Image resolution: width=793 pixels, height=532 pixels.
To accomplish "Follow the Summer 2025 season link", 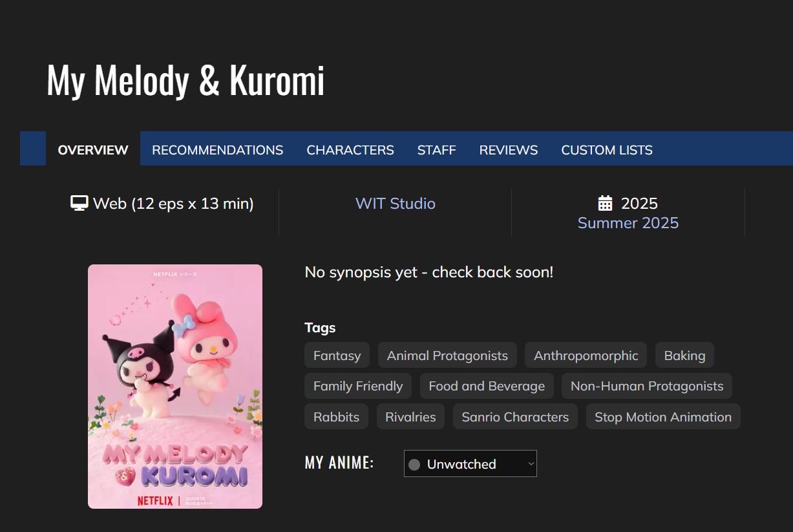I will [x=628, y=223].
